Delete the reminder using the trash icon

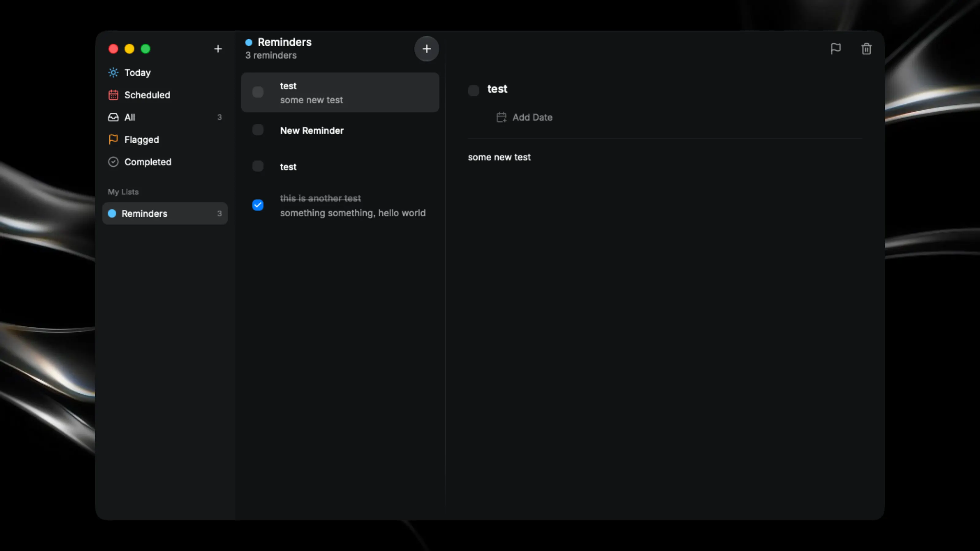point(866,49)
